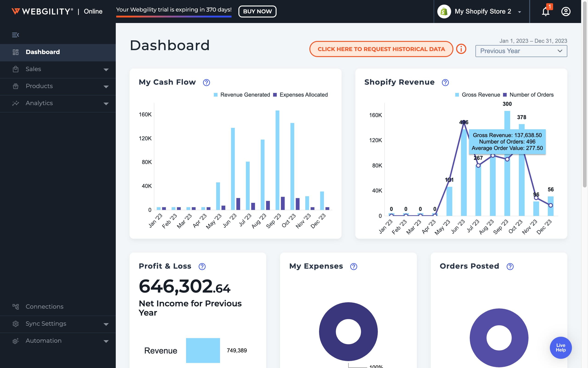The width and height of the screenshot is (588, 368).
Task: Toggle Revenue Generated legend entry
Action: tap(242, 95)
